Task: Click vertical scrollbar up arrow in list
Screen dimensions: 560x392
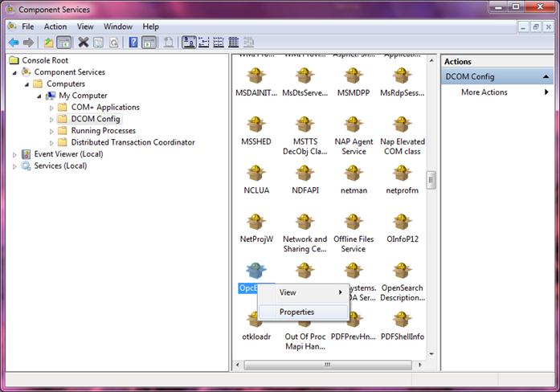Action: (431, 61)
